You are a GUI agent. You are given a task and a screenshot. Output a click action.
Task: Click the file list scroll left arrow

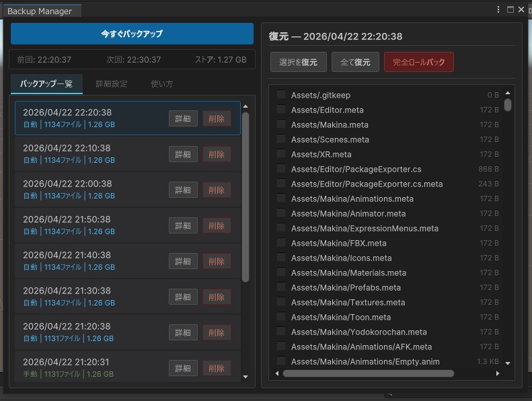point(277,373)
